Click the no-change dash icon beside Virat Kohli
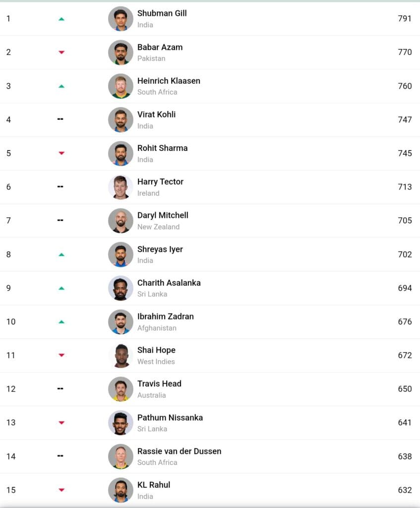The width and height of the screenshot is (420, 508). (60, 119)
